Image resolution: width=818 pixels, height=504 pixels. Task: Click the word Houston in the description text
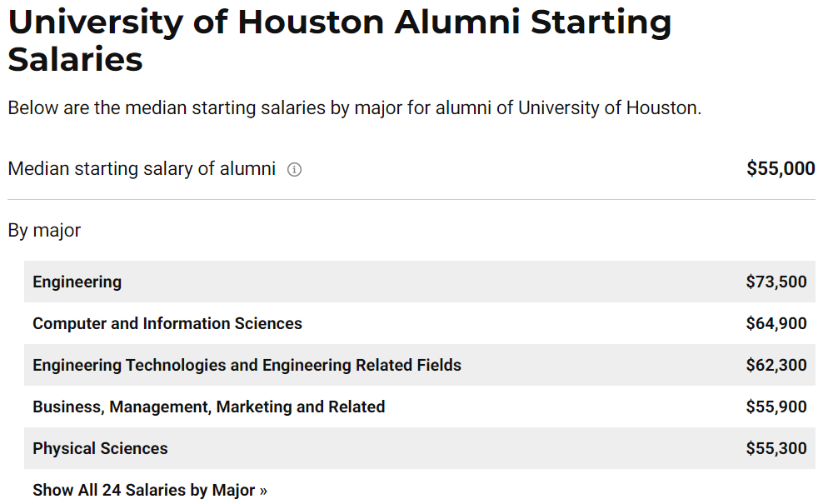[x=661, y=108]
